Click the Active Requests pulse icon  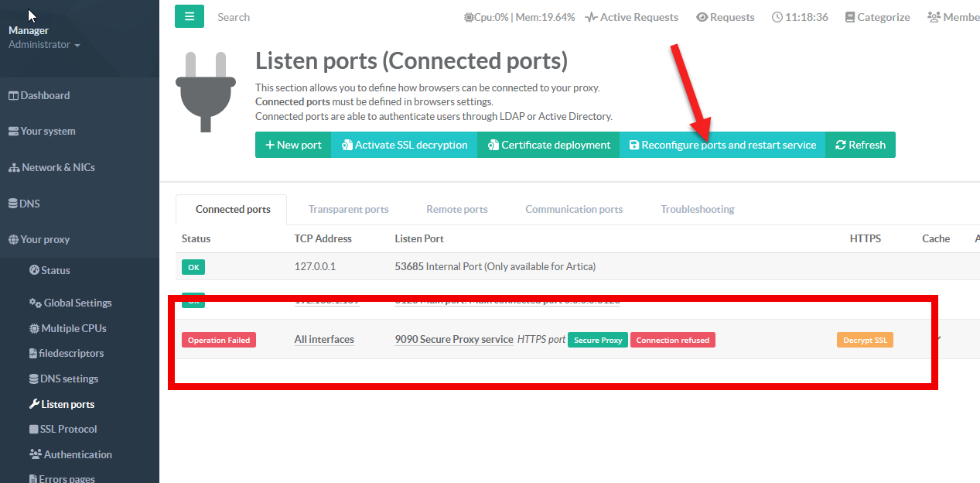(591, 17)
